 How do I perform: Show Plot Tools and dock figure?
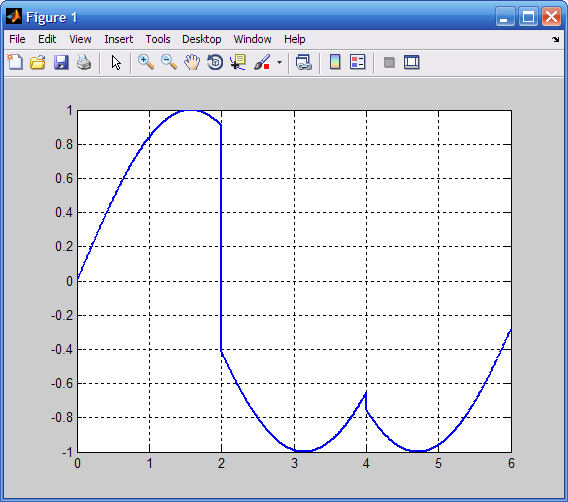(x=412, y=62)
